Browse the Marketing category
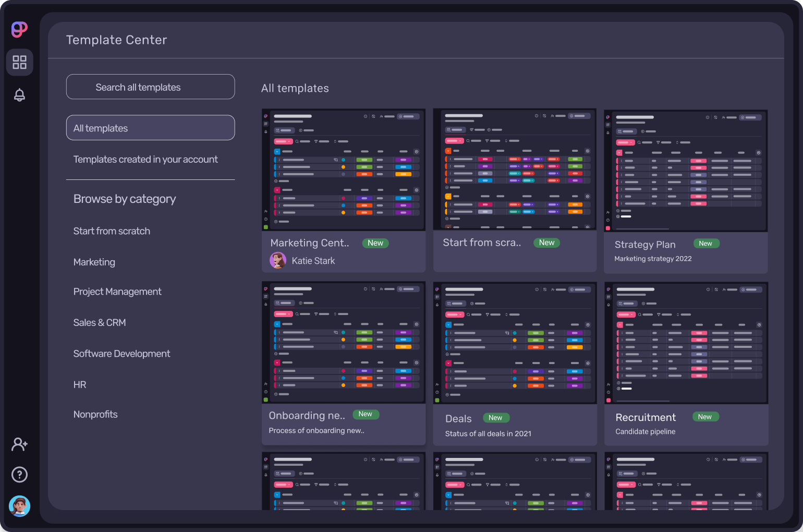The image size is (803, 532). click(94, 262)
